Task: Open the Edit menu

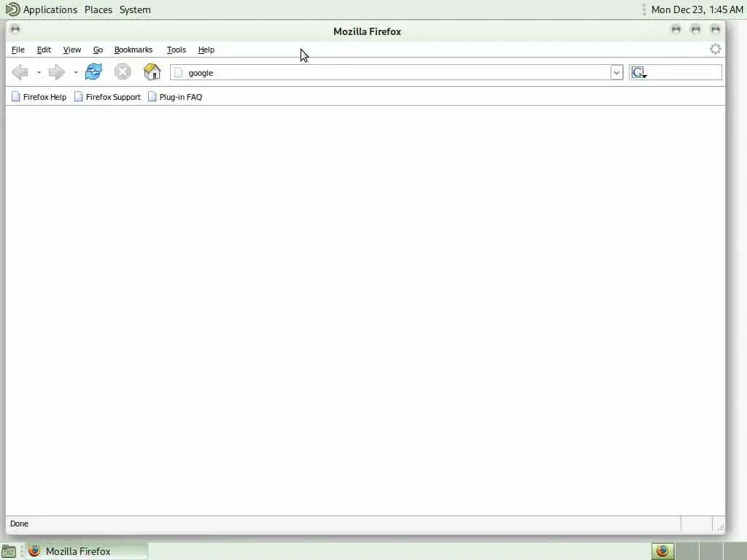Action: pos(44,50)
